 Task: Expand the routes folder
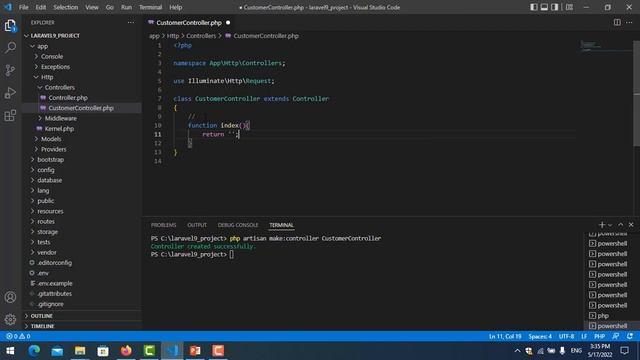tap(46, 221)
